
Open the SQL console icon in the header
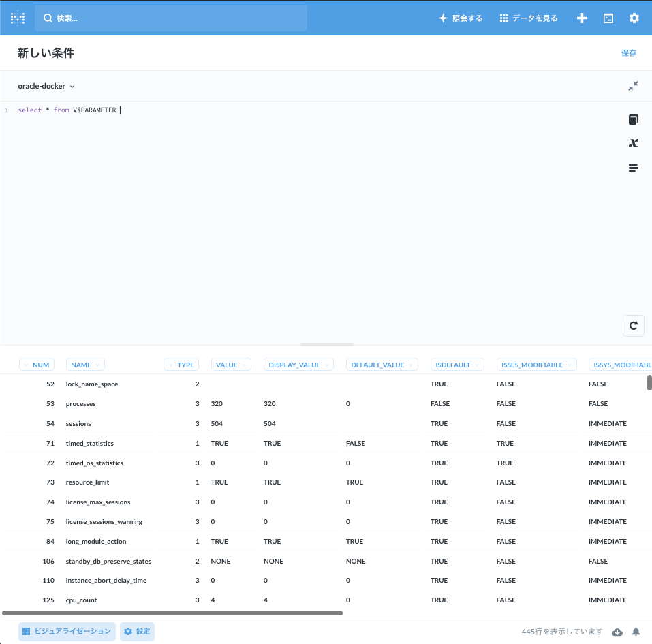pos(608,18)
